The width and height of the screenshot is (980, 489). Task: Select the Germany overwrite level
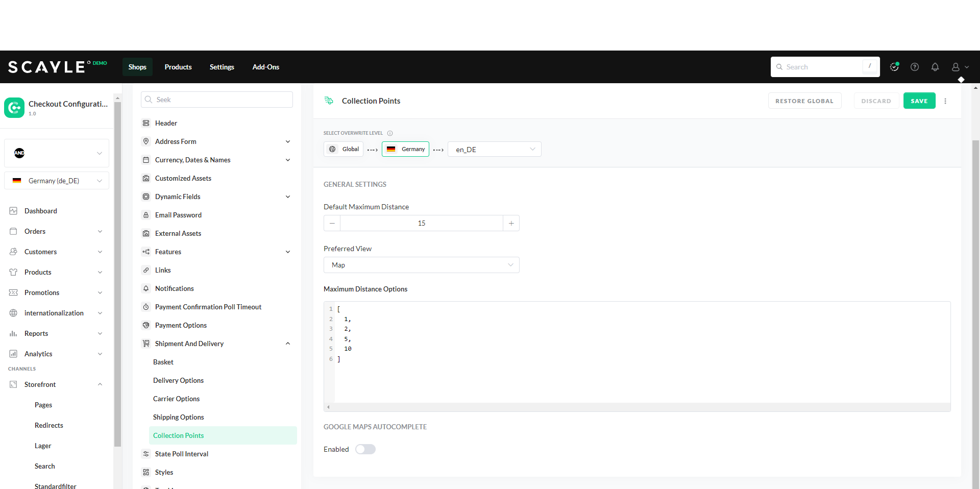(405, 149)
